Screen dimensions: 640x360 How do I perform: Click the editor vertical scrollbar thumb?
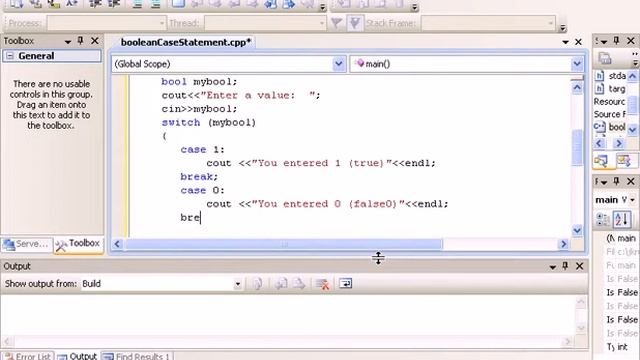pos(577,147)
